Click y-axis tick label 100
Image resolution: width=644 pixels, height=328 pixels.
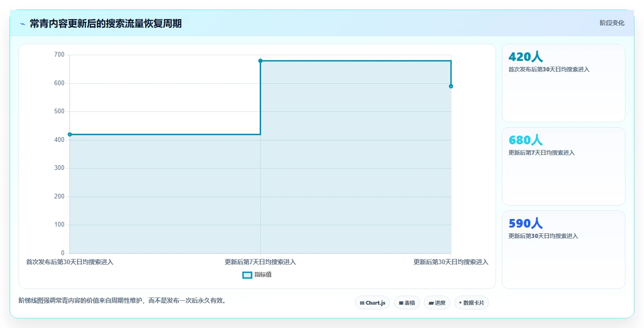click(59, 225)
